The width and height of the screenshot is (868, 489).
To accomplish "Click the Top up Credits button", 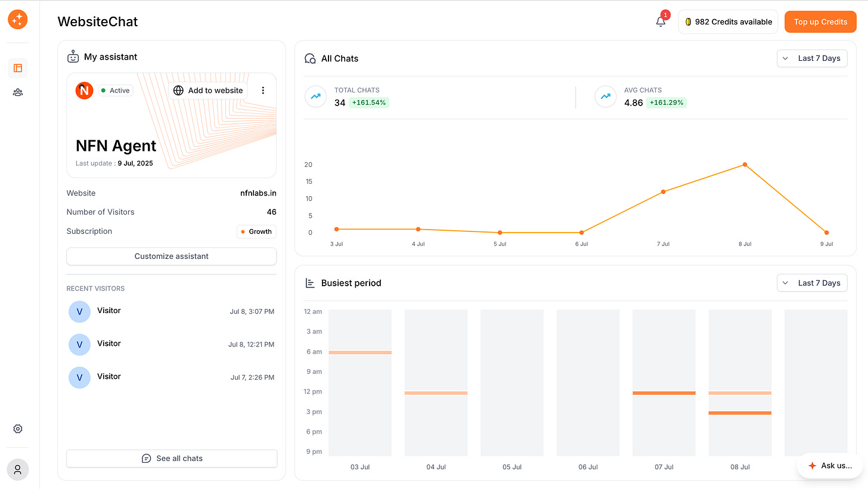I will (820, 22).
